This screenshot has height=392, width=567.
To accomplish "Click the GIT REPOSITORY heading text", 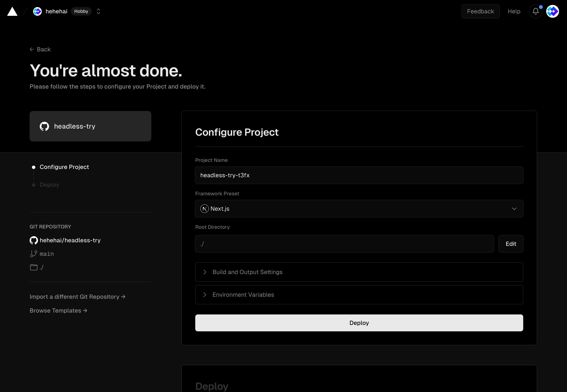I will (50, 227).
